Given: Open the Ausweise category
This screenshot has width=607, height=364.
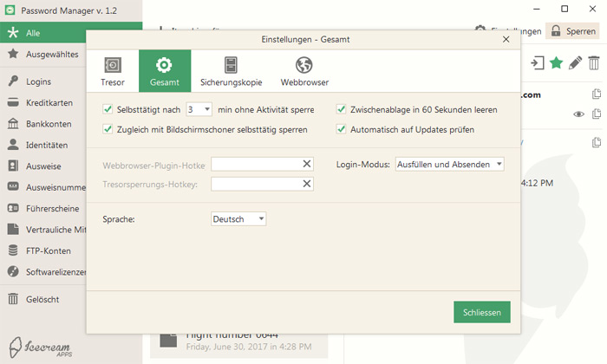Looking at the screenshot, I should coord(43,166).
